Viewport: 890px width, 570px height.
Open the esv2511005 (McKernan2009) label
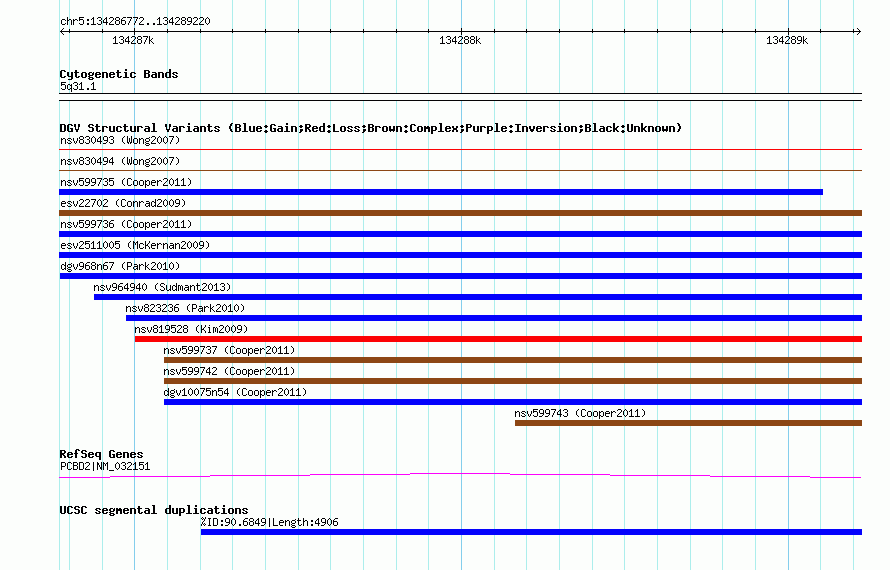(x=135, y=245)
